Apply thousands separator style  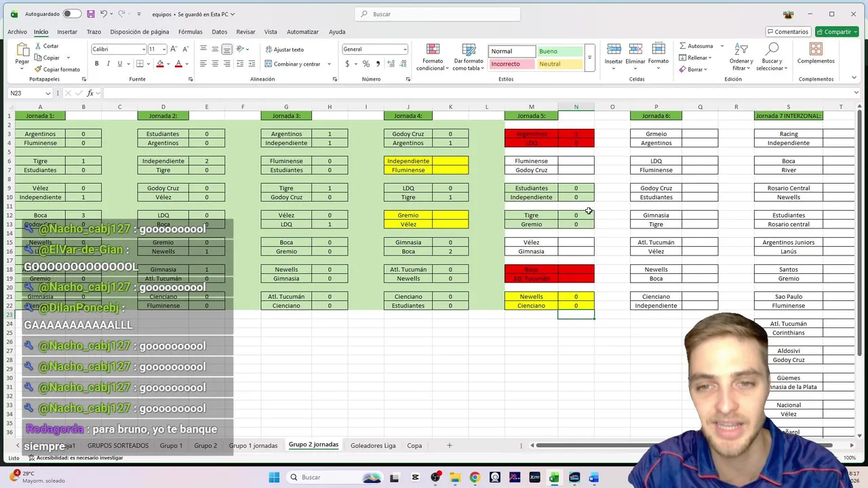tap(377, 64)
